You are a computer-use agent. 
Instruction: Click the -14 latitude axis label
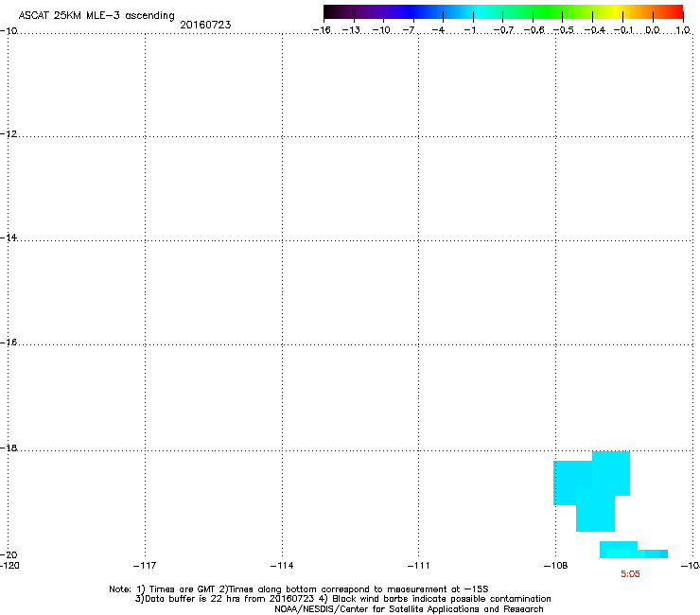(9, 237)
